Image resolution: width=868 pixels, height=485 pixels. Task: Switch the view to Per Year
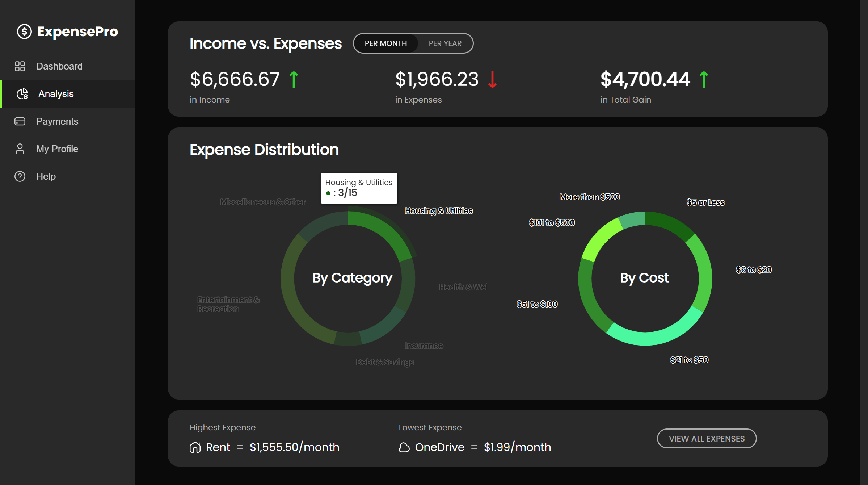445,43
